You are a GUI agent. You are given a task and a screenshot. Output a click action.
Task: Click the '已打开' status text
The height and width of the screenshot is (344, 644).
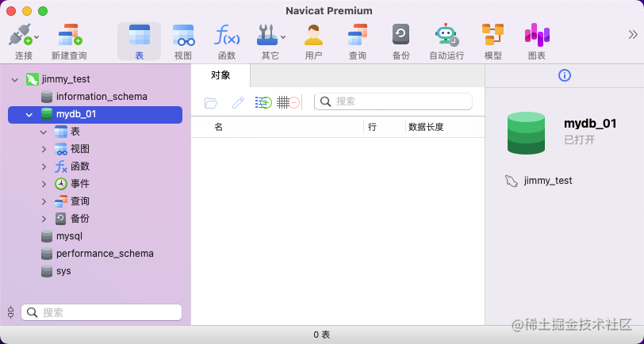point(580,140)
